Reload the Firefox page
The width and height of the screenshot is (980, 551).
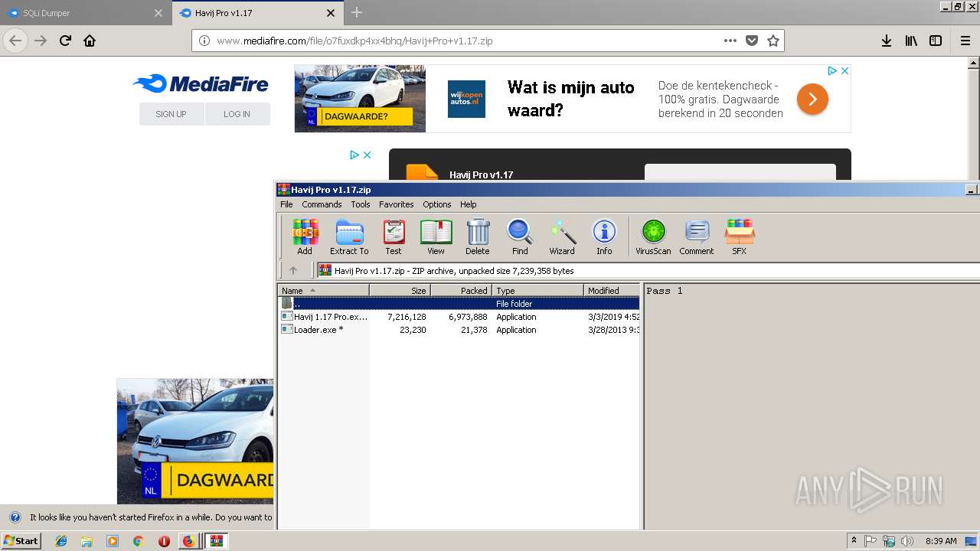pos(65,41)
